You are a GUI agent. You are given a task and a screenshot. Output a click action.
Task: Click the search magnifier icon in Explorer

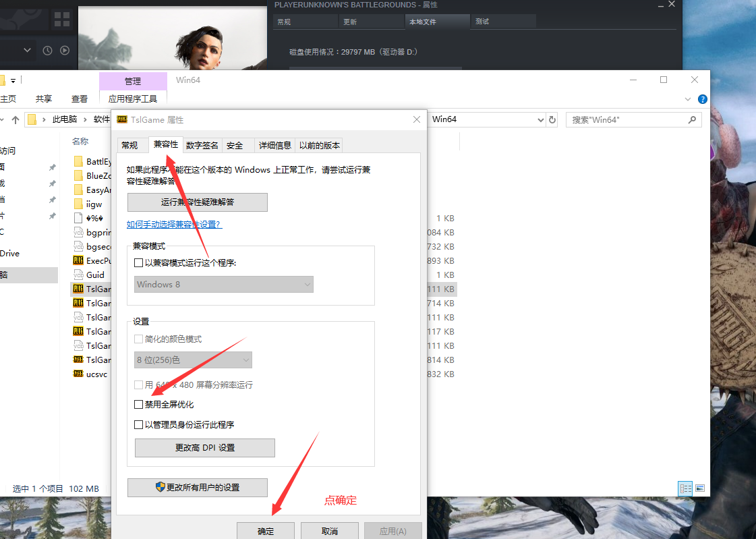point(693,119)
